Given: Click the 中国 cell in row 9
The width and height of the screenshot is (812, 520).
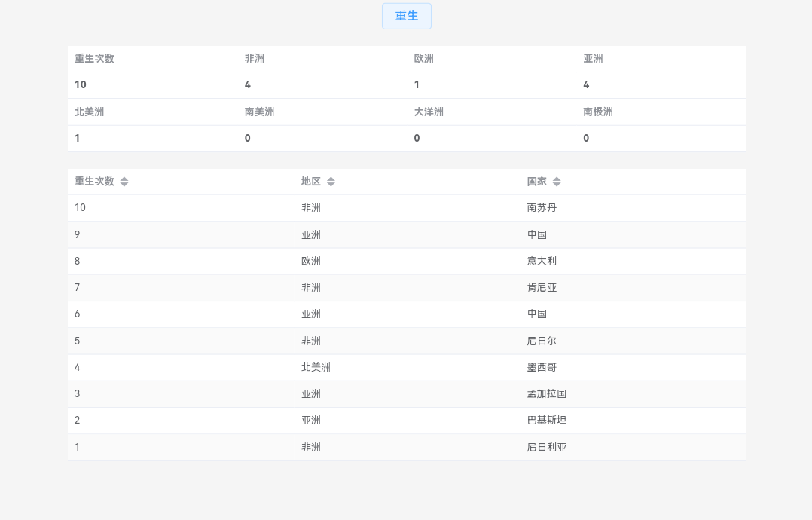Looking at the screenshot, I should click(537, 234).
